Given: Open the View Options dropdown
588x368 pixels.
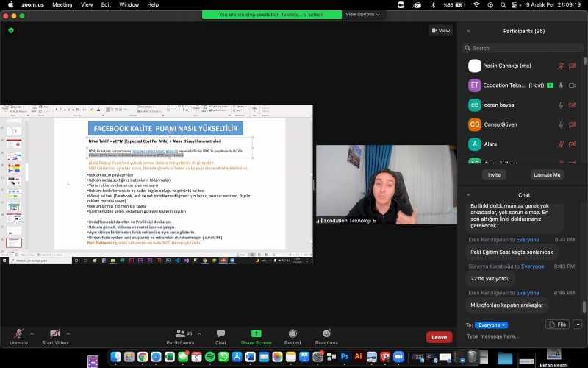Looking at the screenshot, I should [x=362, y=14].
